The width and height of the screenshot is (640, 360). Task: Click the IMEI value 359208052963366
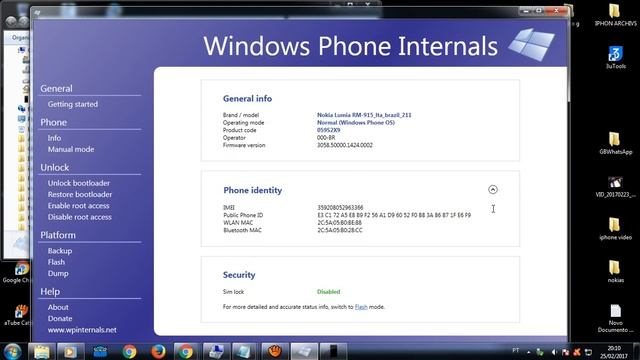pyautogui.click(x=340, y=207)
